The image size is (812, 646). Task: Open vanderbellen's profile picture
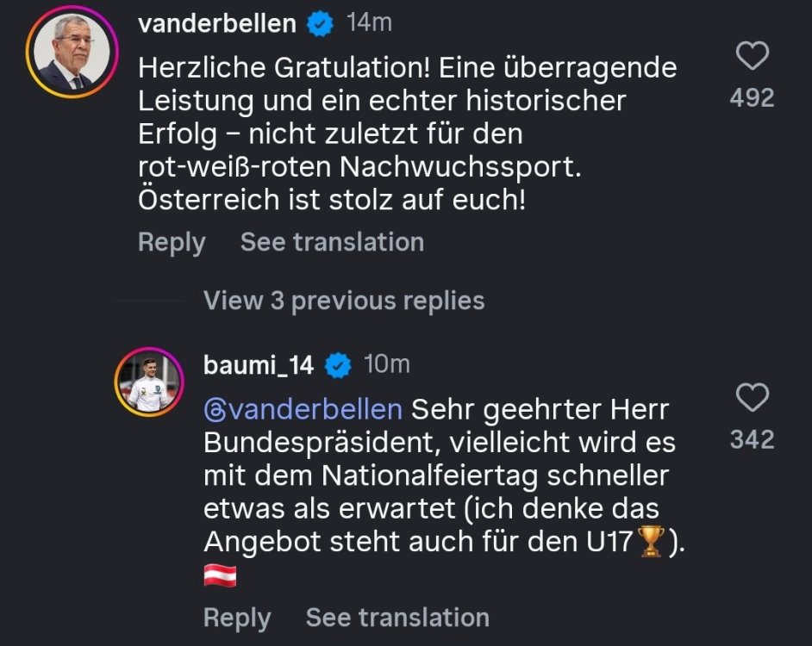(72, 53)
